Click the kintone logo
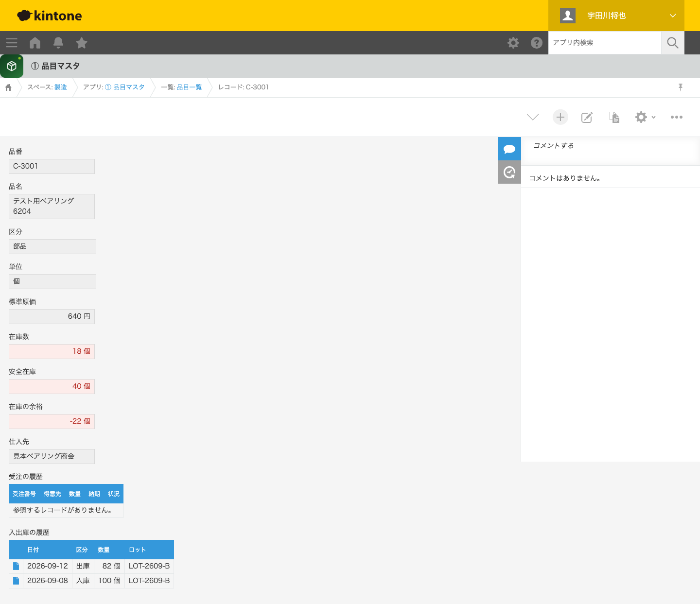 click(x=50, y=16)
